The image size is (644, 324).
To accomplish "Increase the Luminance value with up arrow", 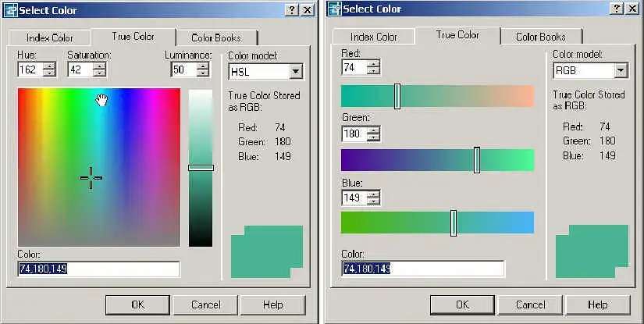I will point(203,66).
